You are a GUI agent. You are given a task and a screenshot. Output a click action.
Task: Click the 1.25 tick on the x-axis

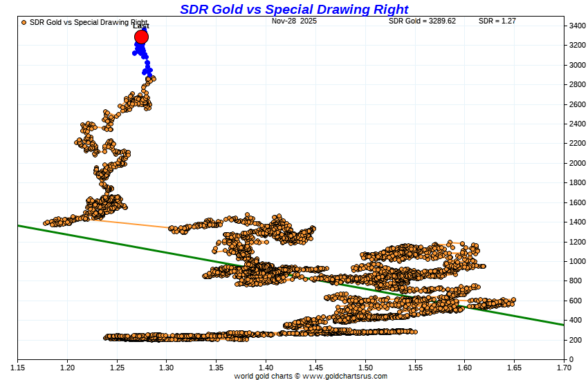(x=117, y=368)
